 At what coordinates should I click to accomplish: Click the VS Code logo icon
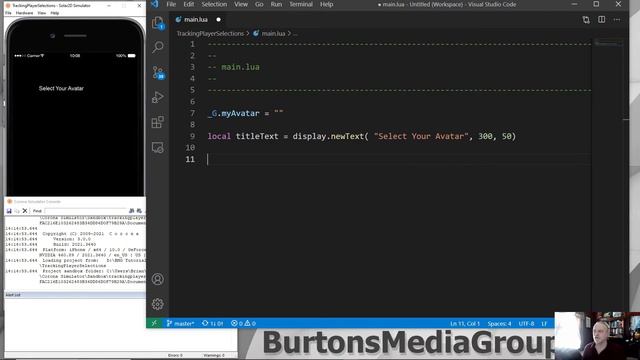[x=155, y=4]
